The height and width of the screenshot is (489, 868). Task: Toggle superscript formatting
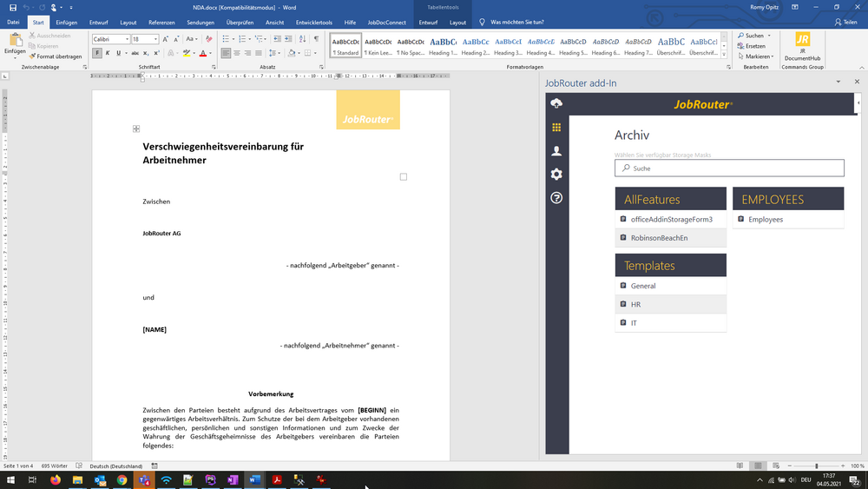coord(156,53)
